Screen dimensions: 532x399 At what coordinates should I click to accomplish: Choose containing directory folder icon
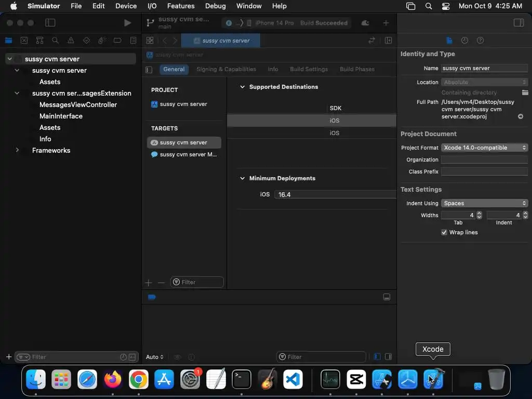[525, 92]
